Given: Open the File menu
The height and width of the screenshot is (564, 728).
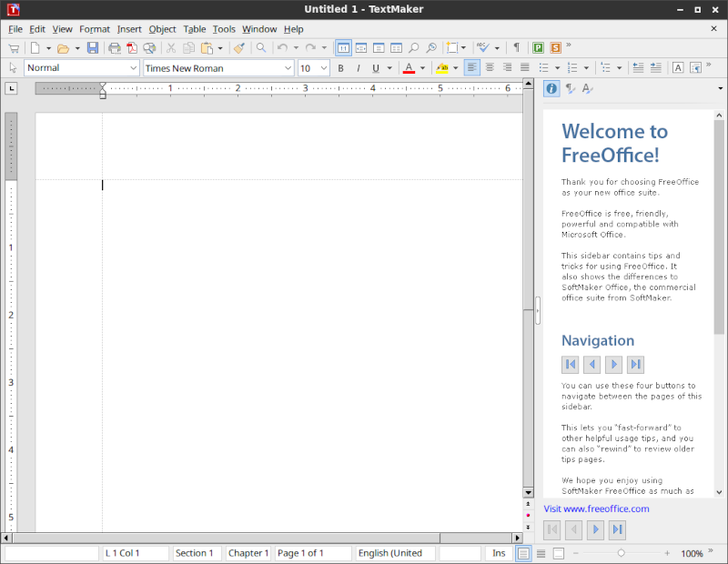Looking at the screenshot, I should point(15,29).
